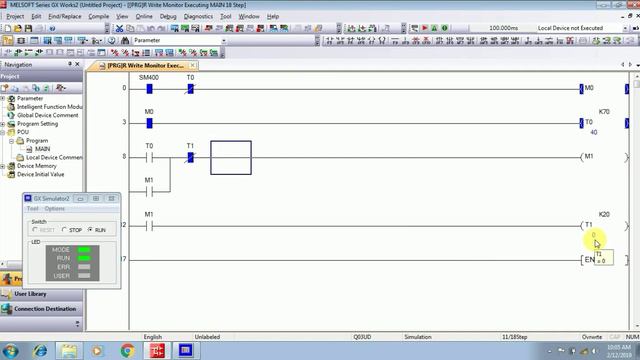Click the Unlabeled status bar entry
This screenshot has height=360, width=640.
tap(207, 337)
